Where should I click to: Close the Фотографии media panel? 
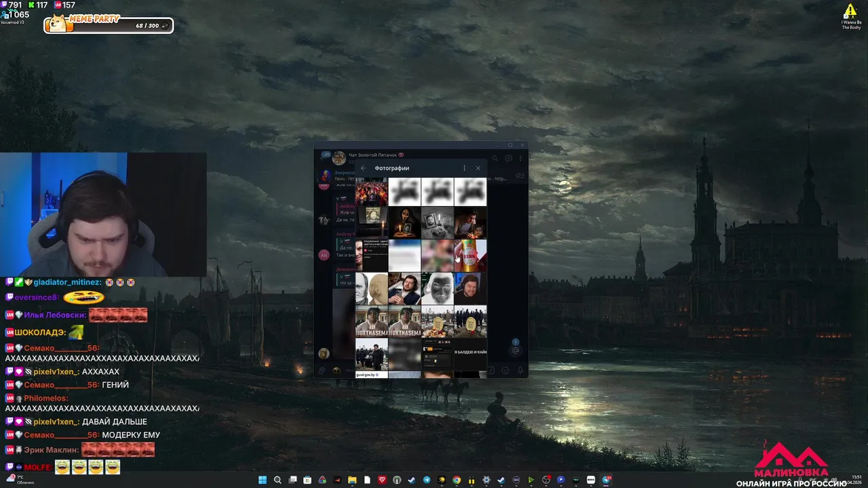(478, 168)
